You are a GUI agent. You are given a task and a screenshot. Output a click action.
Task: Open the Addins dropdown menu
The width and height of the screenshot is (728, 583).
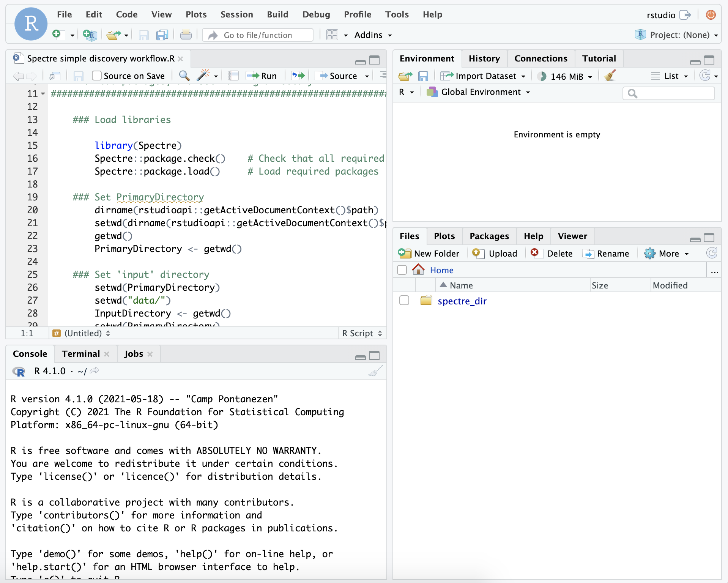point(373,35)
